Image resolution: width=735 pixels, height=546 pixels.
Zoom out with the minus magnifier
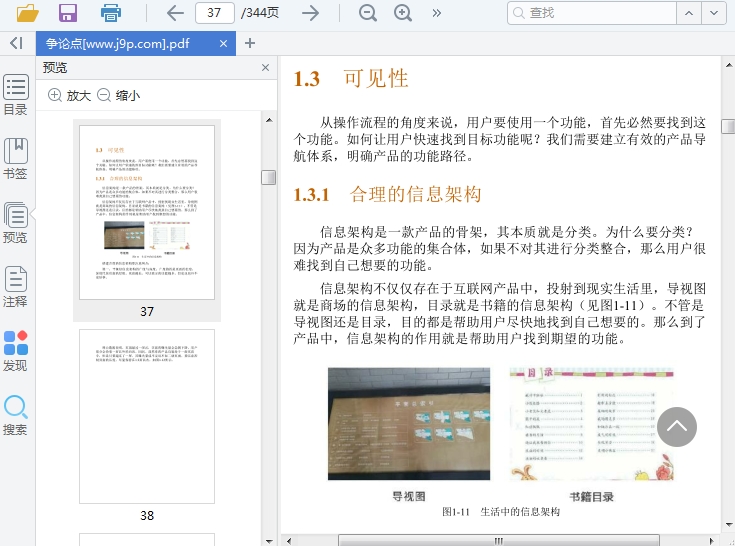pyautogui.click(x=368, y=13)
